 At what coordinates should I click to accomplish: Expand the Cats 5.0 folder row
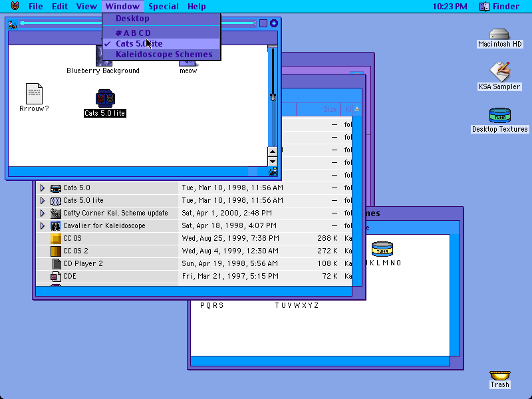[43, 188]
